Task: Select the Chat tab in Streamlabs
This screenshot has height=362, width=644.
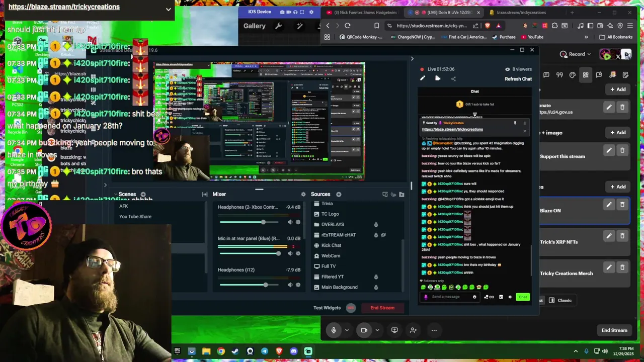Action: click(474, 92)
